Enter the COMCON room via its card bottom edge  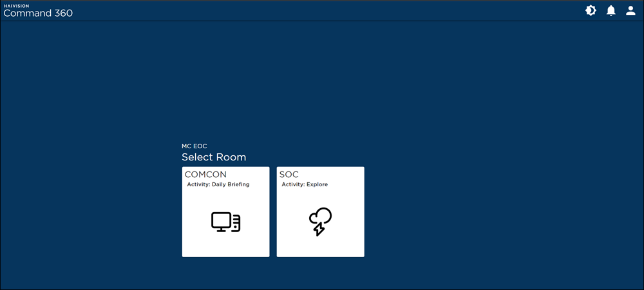[225, 253]
